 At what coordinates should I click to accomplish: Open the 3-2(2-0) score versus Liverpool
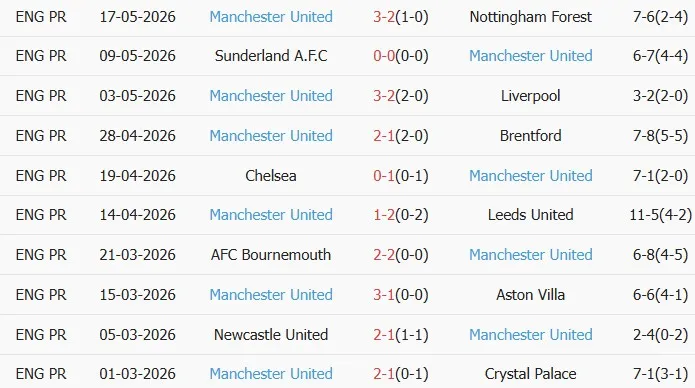tap(401, 96)
